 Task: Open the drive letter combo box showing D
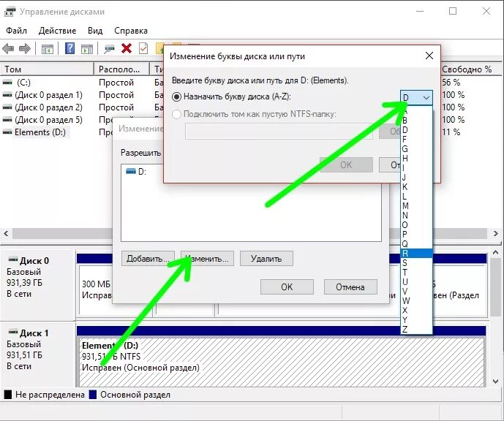[416, 97]
